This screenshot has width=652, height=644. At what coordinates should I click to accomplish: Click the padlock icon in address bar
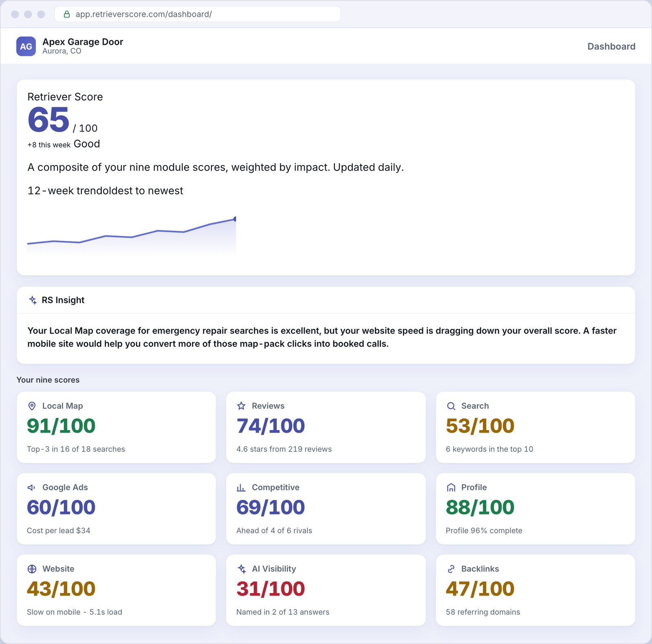(67, 14)
